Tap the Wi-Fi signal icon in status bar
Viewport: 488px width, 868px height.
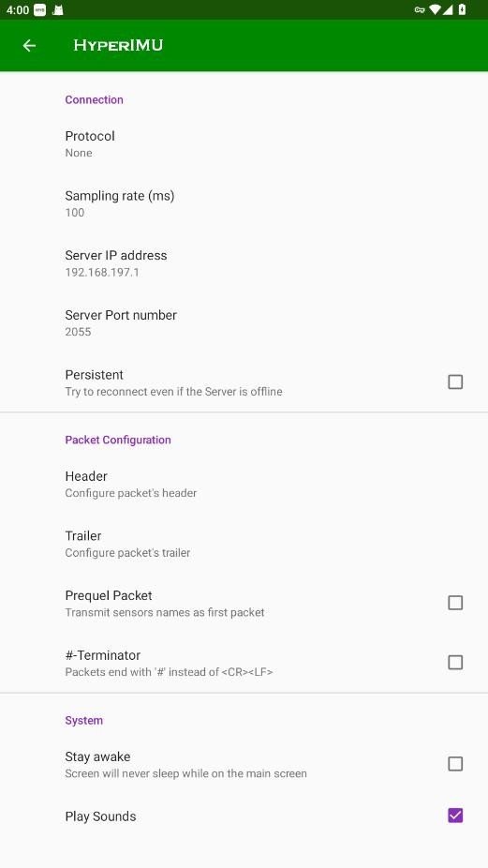click(435, 9)
